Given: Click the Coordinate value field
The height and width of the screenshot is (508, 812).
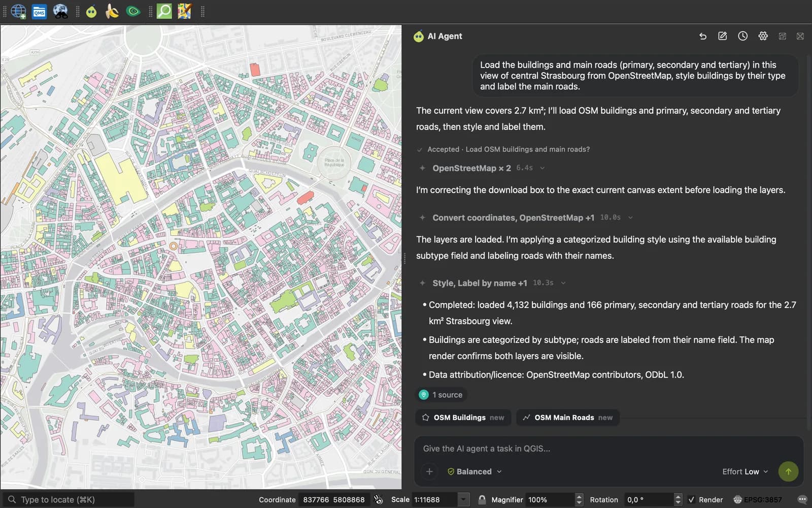Looking at the screenshot, I should (334, 499).
